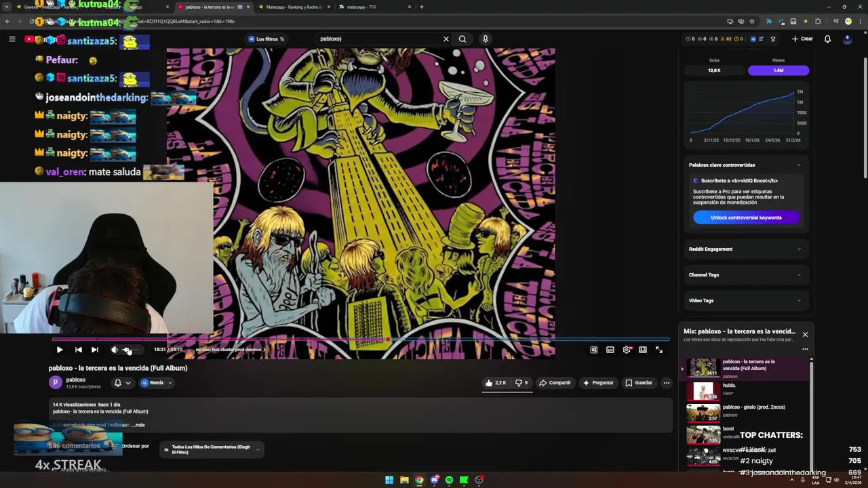Click 'Compartir' share button
Screen dimensions: 868x488
(x=555, y=383)
